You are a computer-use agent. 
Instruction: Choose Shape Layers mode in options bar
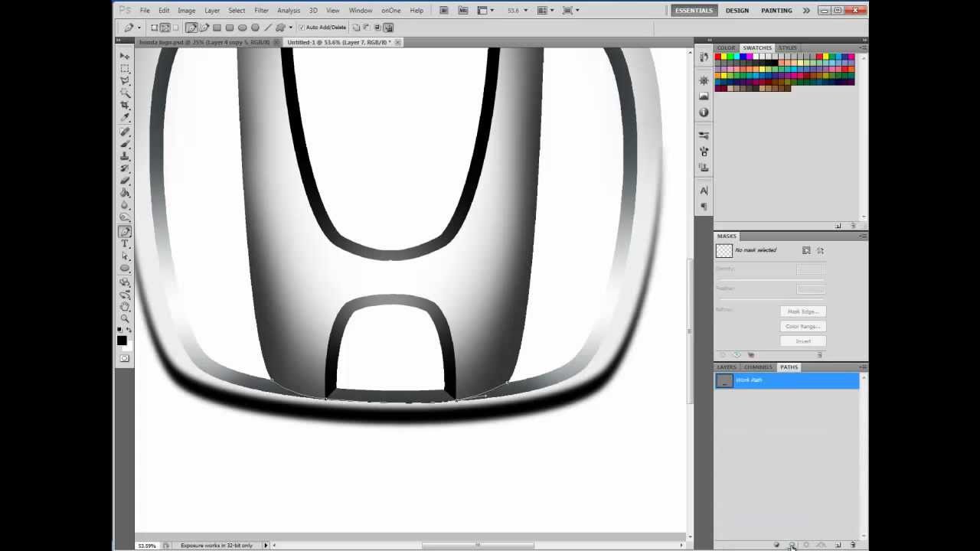click(x=154, y=28)
